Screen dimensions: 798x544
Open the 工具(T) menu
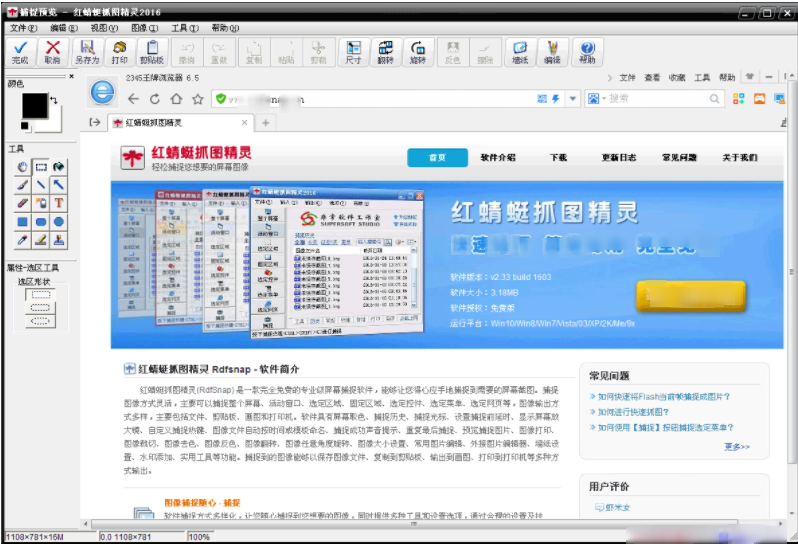click(185, 28)
